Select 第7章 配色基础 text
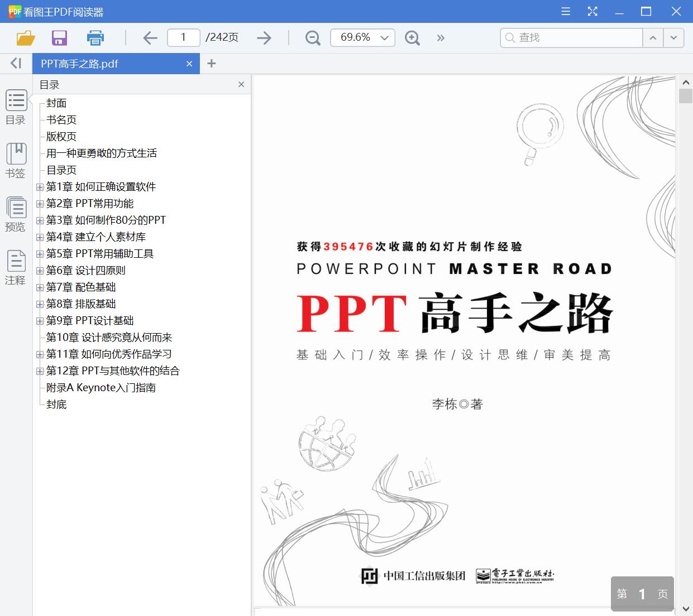Screen dimensions: 693x616 click(81, 287)
